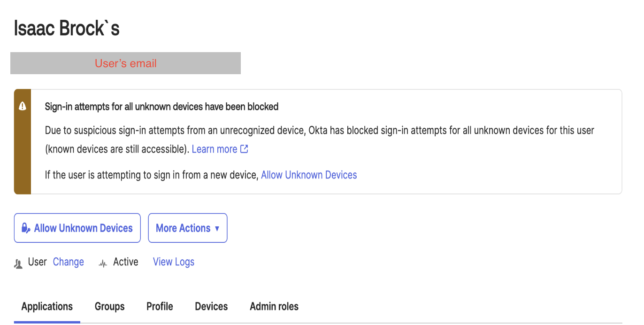The height and width of the screenshot is (325, 644).
Task: Click the external-link icon beside Learn more
Action: point(244,149)
